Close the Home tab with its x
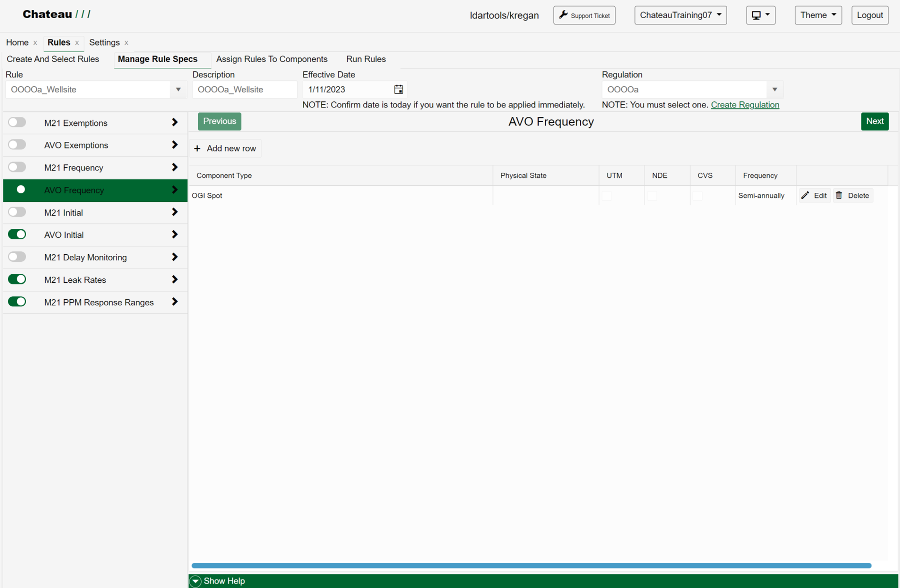 [x=35, y=43]
